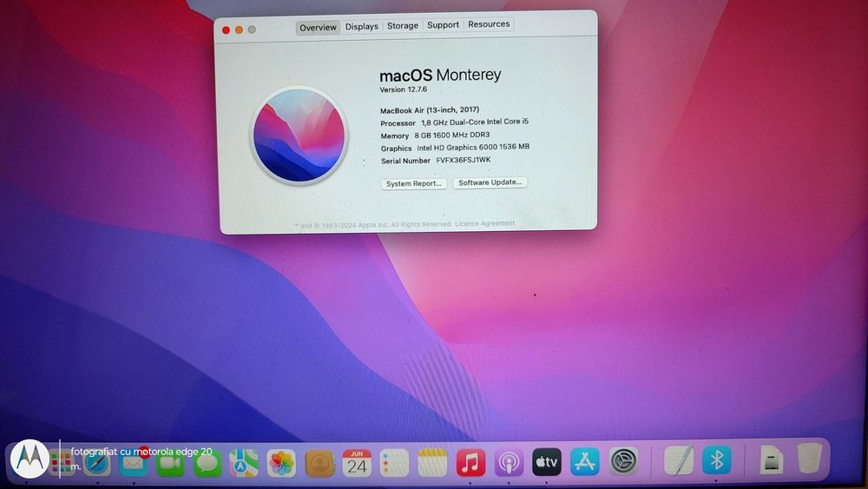Click the macOS Monterey title
This screenshot has height=489, width=868.
click(x=440, y=75)
